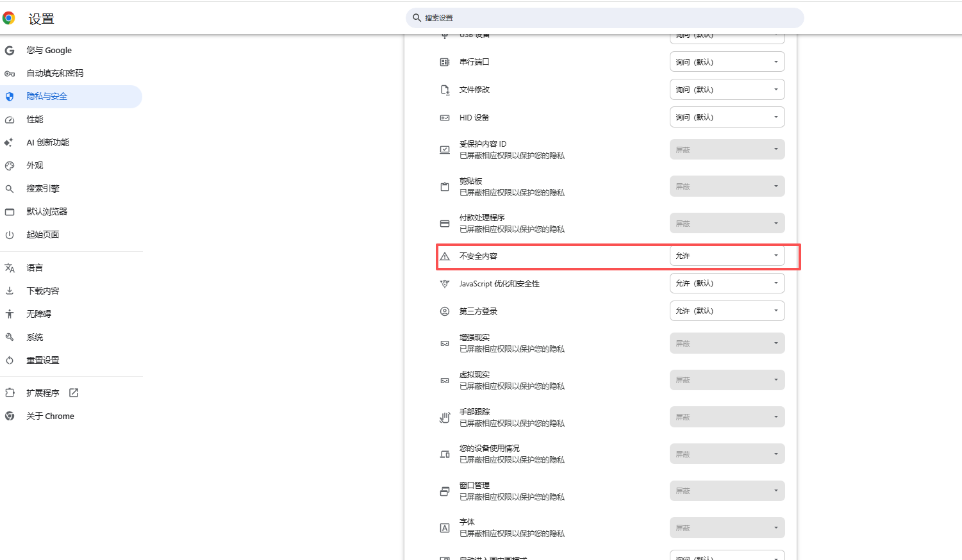
Task: Open the 手部跟踪 permission dropdown
Action: click(727, 417)
